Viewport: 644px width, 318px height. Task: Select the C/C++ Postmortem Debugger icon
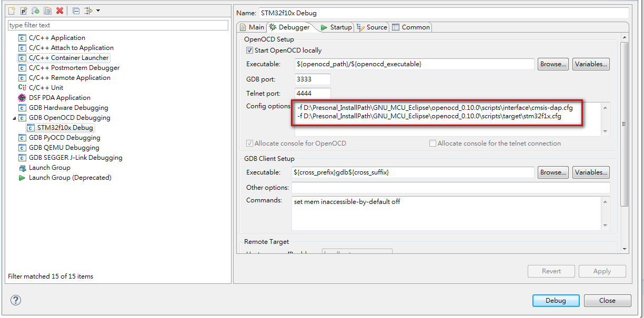(x=22, y=68)
